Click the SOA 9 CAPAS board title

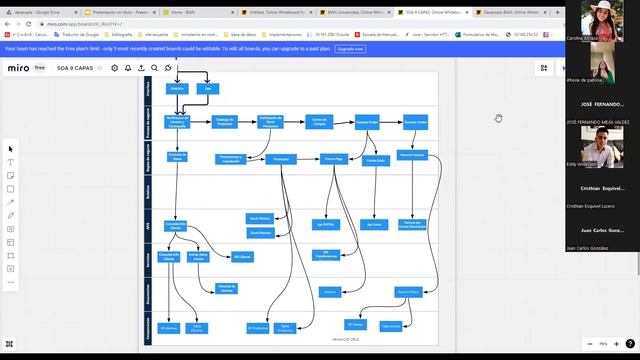[x=75, y=68]
